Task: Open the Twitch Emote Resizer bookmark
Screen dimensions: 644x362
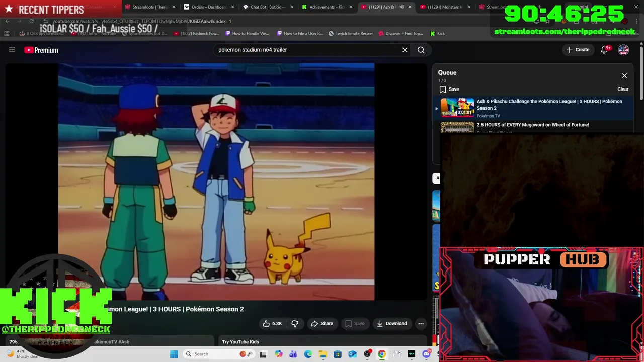Action: click(x=351, y=33)
